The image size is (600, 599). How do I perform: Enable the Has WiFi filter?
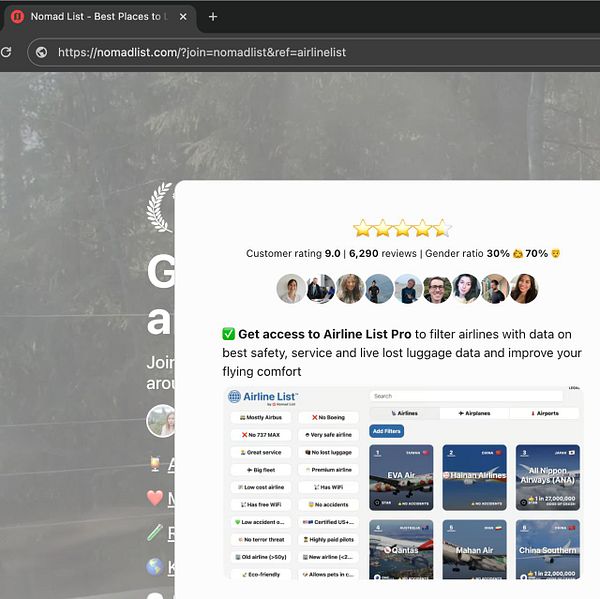click(x=328, y=487)
